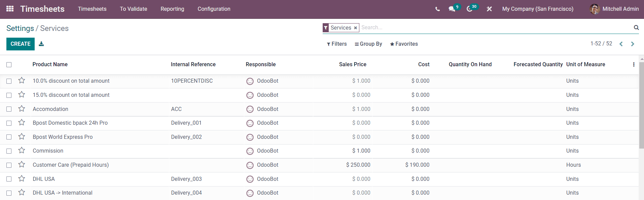Star DHL USA -> International product
This screenshot has height=200, width=644.
(22, 192)
